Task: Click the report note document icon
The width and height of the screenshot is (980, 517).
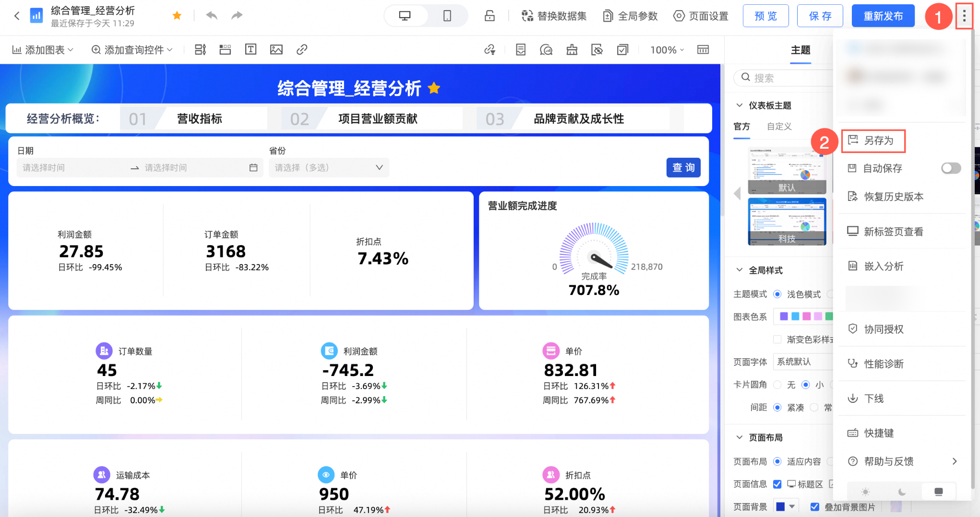Action: 521,49
